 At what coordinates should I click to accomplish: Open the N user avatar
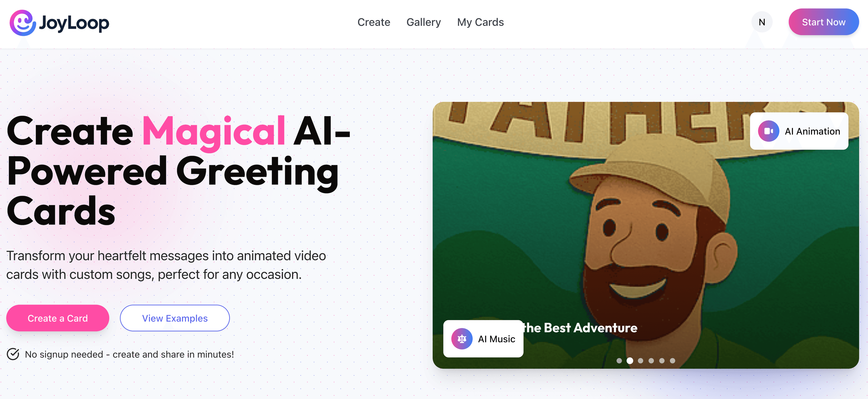tap(762, 22)
